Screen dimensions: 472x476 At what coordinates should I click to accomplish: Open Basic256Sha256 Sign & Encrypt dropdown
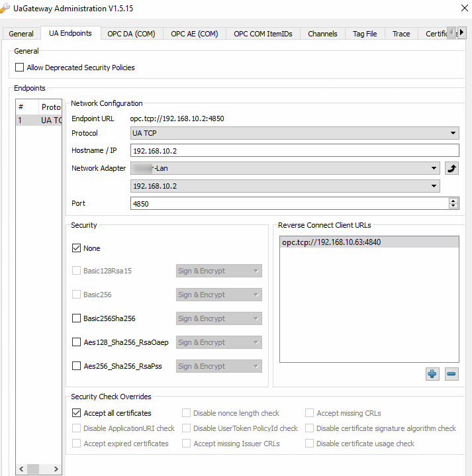[x=219, y=318]
